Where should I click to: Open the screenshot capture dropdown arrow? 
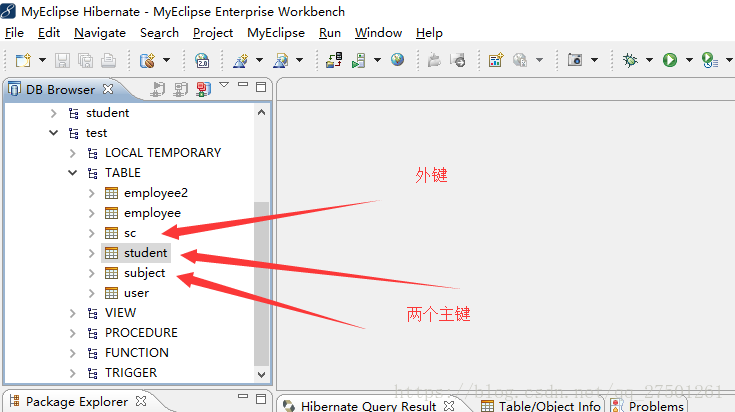tap(594, 60)
